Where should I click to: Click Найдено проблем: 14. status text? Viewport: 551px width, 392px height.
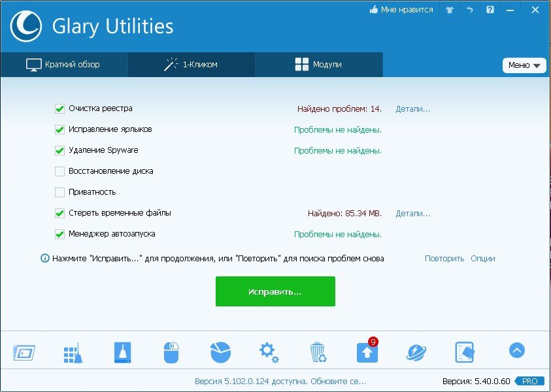click(339, 109)
